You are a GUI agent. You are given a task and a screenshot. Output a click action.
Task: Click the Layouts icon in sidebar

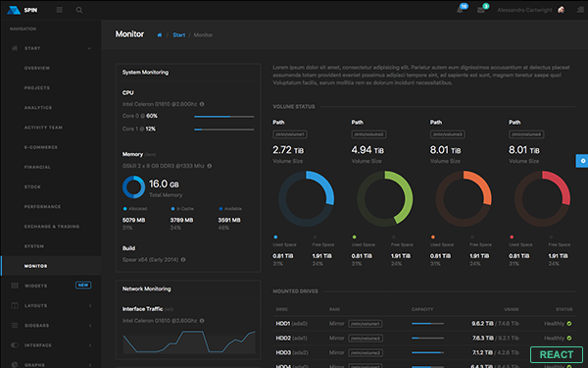[15, 305]
